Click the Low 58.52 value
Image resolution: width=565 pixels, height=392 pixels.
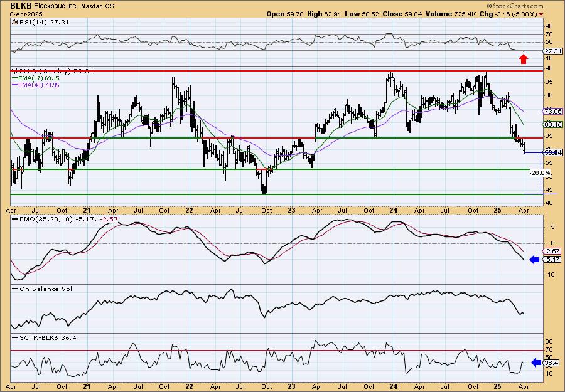point(362,14)
